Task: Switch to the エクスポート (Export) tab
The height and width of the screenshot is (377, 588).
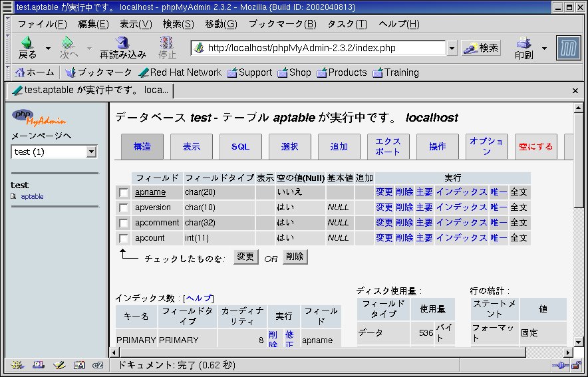Action: pyautogui.click(x=388, y=146)
